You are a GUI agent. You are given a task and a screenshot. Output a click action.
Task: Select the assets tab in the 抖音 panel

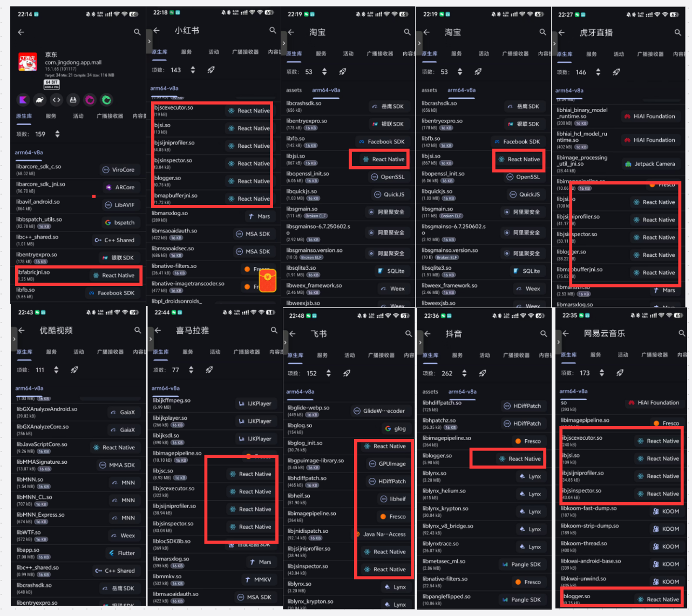pyautogui.click(x=430, y=392)
